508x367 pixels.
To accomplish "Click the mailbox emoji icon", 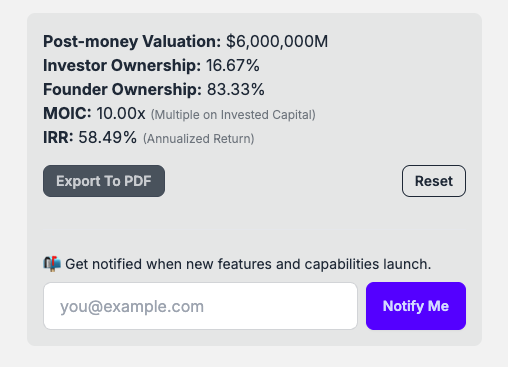I will pyautogui.click(x=52, y=264).
